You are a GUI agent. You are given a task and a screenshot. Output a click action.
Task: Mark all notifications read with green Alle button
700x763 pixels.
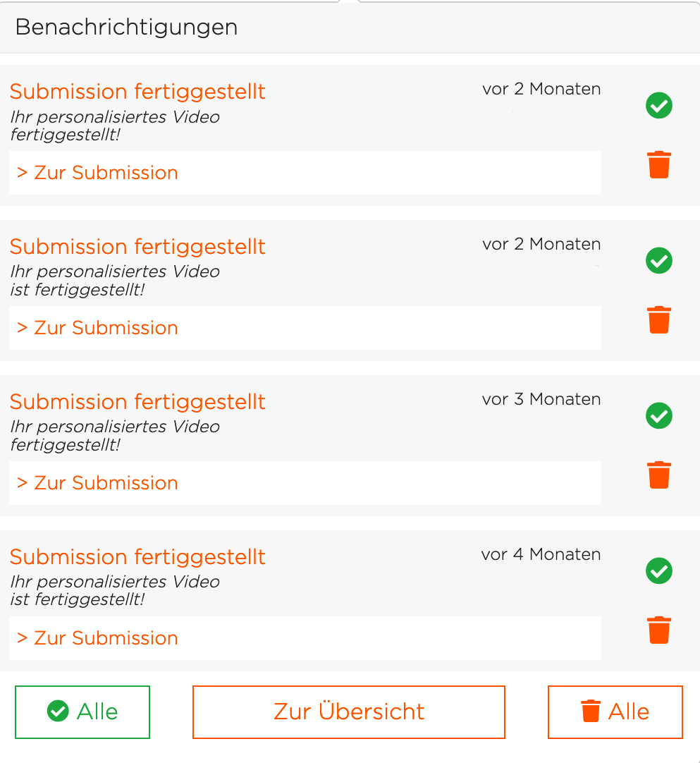coord(82,712)
